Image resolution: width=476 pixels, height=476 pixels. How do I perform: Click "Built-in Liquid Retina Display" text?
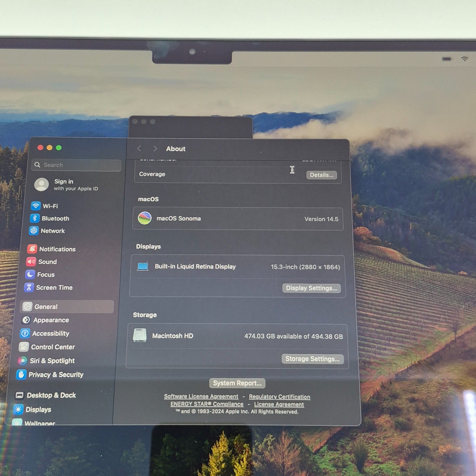(195, 267)
